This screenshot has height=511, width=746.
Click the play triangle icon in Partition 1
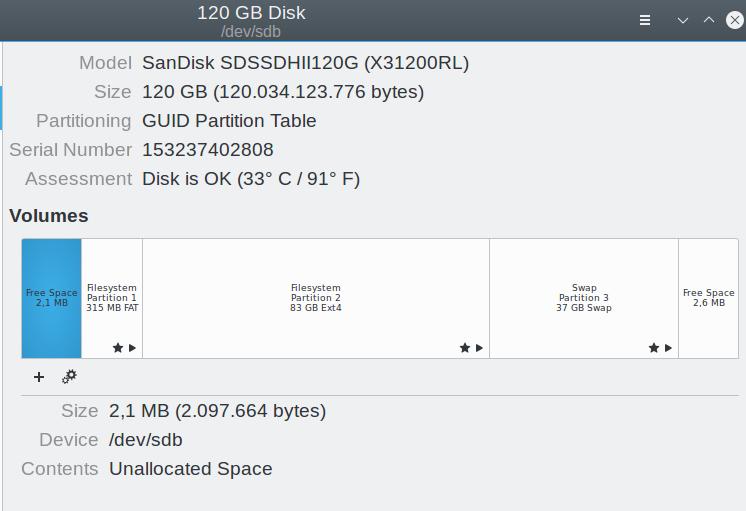pyautogui.click(x=132, y=348)
